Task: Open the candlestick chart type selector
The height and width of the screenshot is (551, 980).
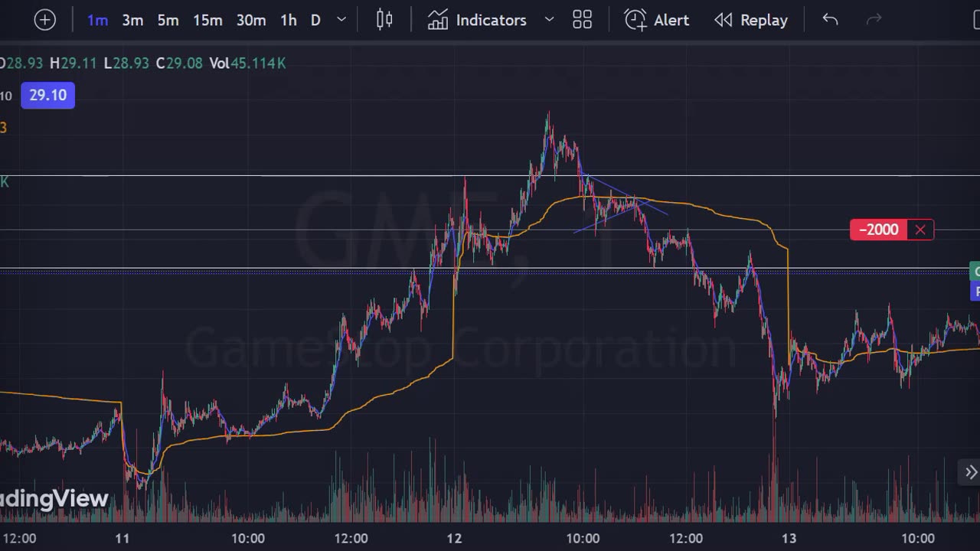Action: coord(384,20)
